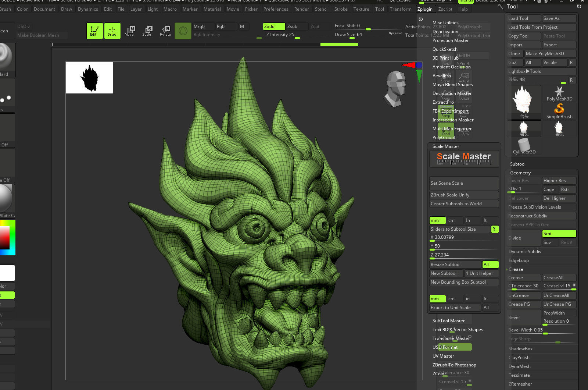Click the SDiv level slider
Image resolution: width=588 pixels, height=390 pixels.
524,189
